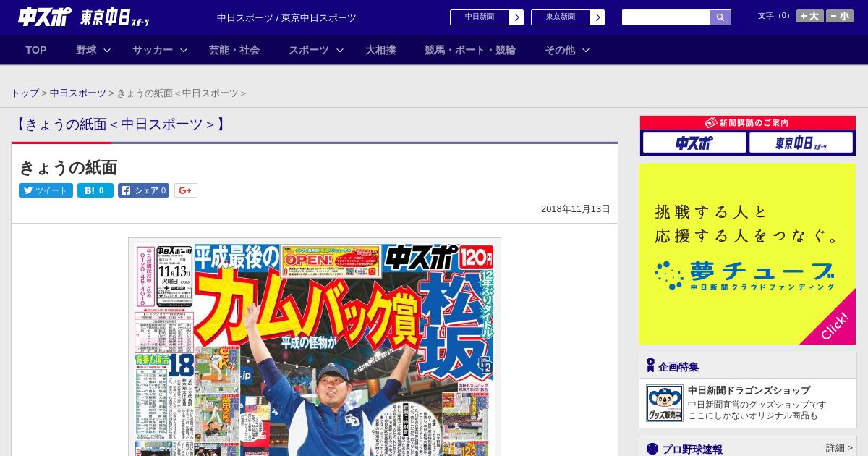Decrease text size with 小 button
The width and height of the screenshot is (868, 456).
click(840, 16)
